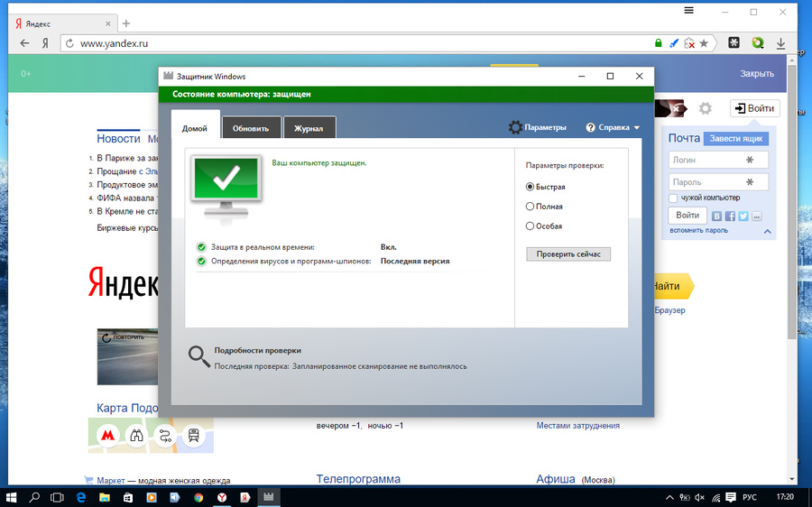Go back with the browser back arrow
This screenshot has height=507, width=812.
pos(24,43)
